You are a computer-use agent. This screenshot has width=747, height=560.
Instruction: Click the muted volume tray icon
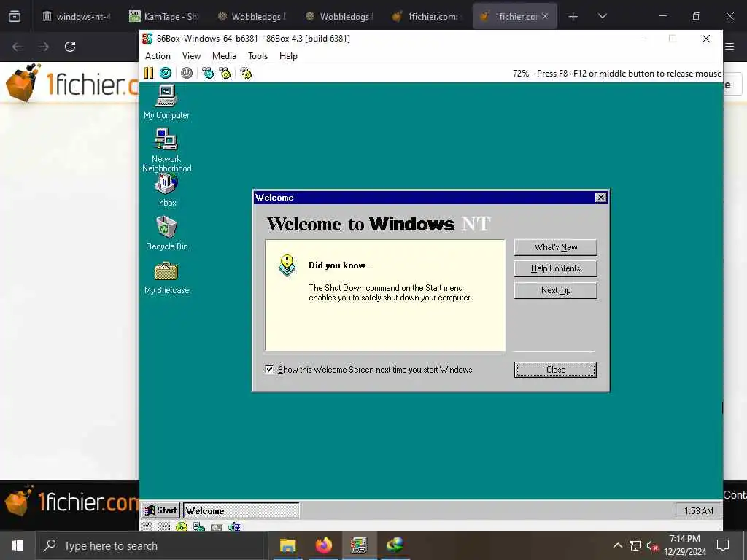[x=653, y=545]
